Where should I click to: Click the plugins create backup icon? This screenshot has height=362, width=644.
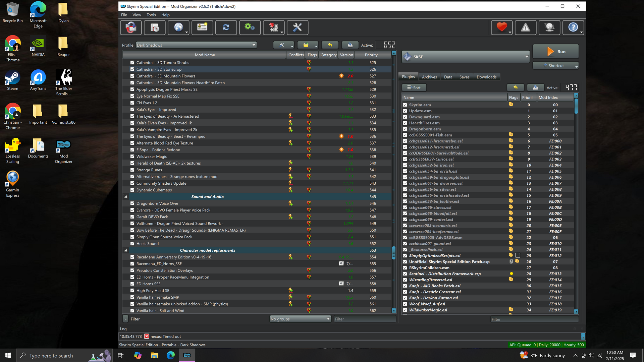[535, 87]
